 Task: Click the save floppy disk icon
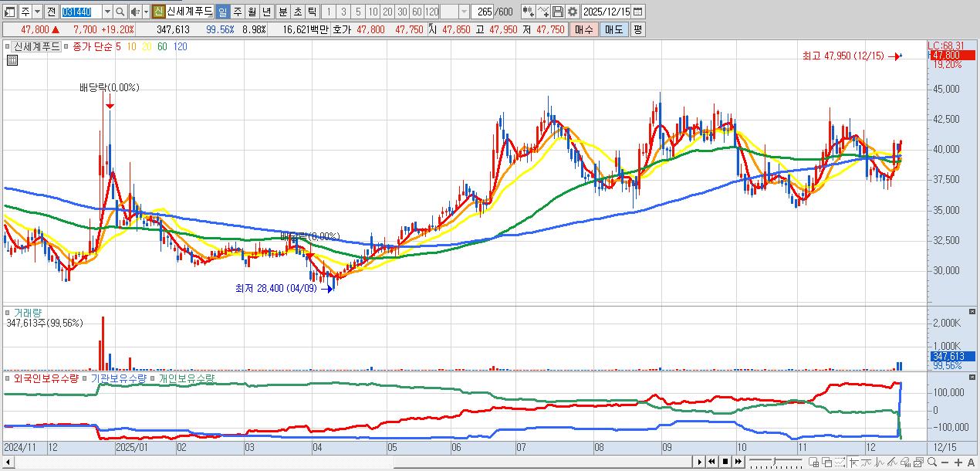557,12
